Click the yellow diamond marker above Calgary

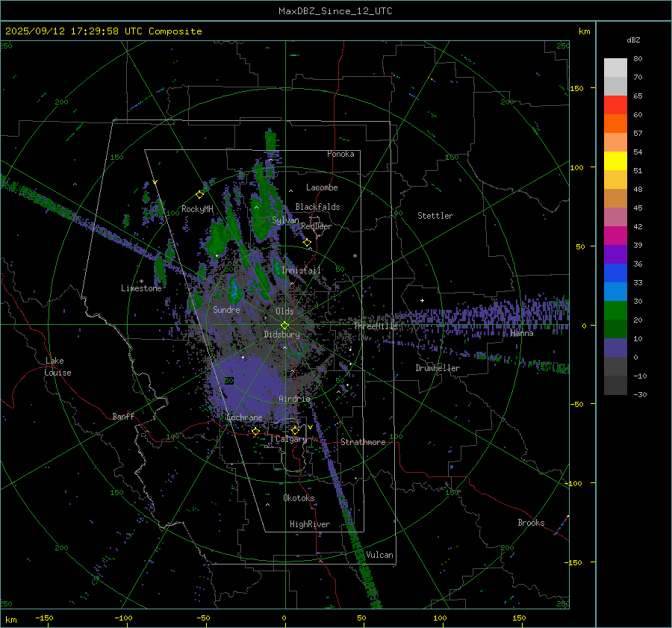click(x=295, y=430)
